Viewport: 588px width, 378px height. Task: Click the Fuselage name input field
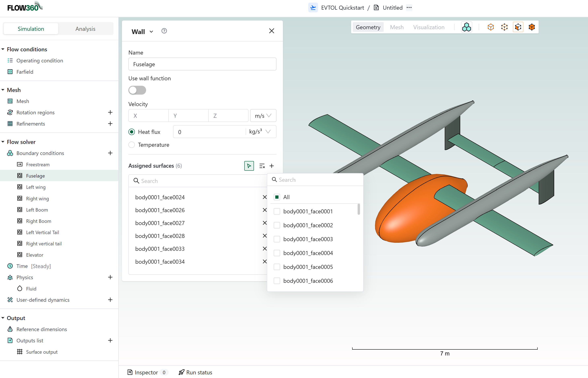[202, 64]
